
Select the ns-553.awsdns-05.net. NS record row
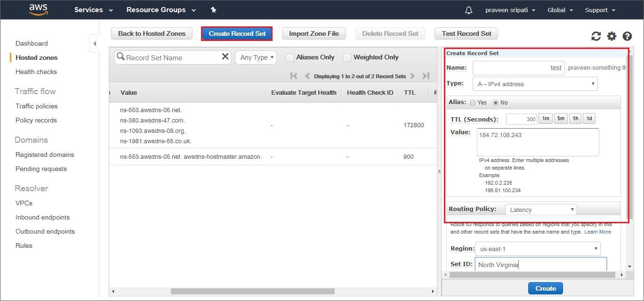click(x=273, y=125)
